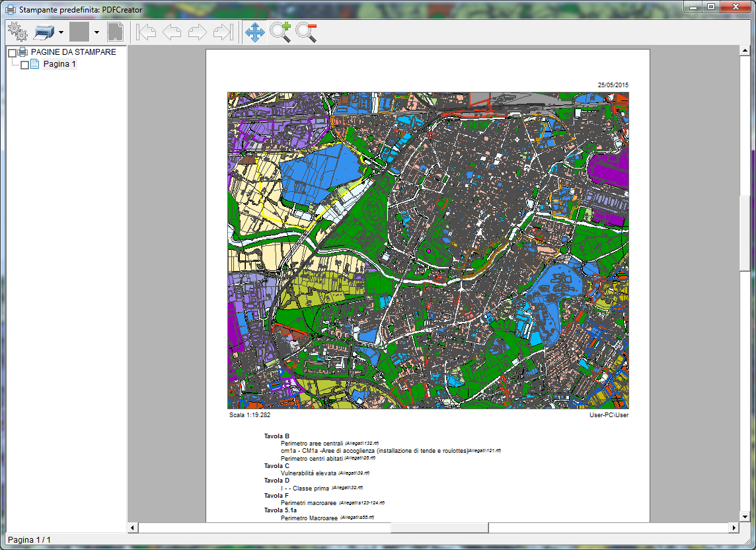Screen dimensions: 756x550
Task: Click the 'Perimetri macroaree' legend entry
Action: tap(309, 502)
